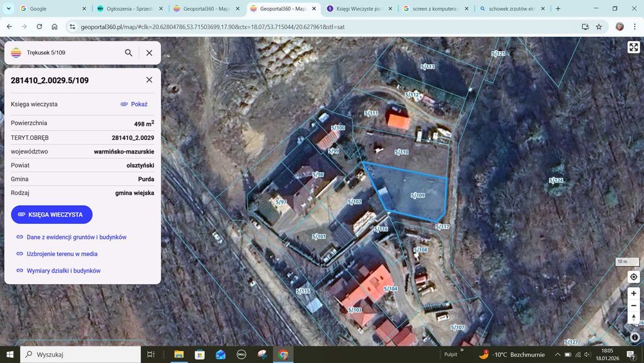Select parcel label 5/110 on map
Screen dimensions: 644x363
pos(401,152)
